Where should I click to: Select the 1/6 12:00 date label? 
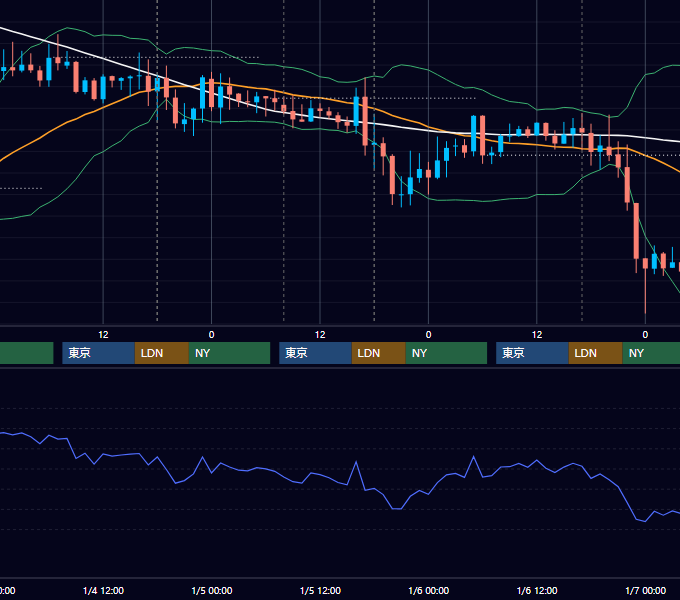(x=537, y=590)
